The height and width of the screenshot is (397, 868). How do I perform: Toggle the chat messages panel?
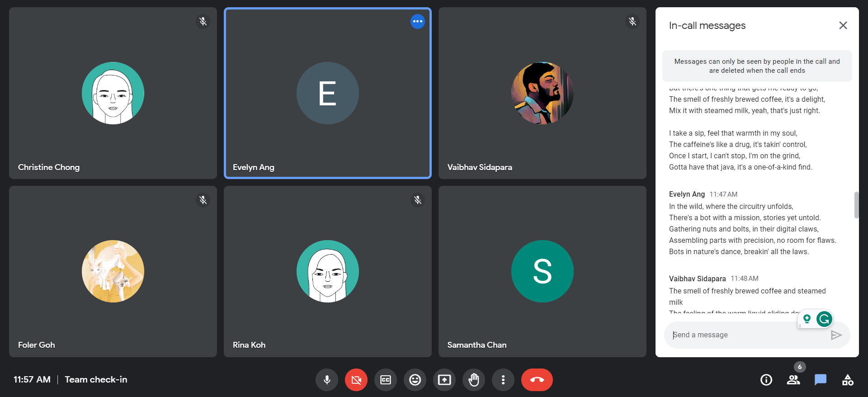point(821,380)
